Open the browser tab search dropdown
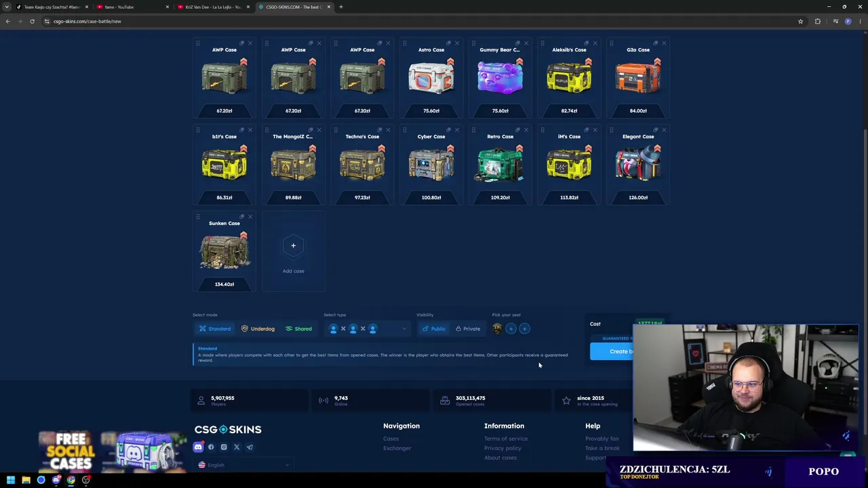 click(7, 7)
